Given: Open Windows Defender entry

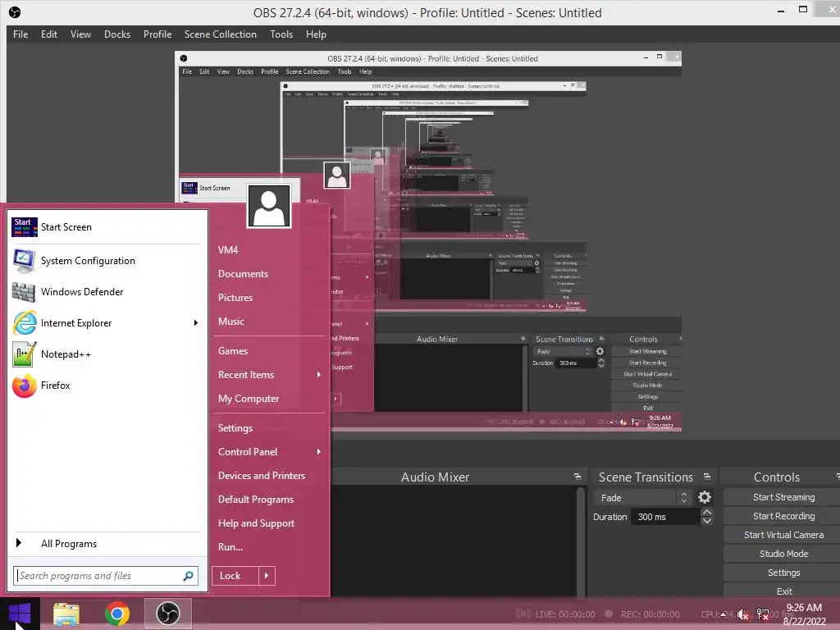Looking at the screenshot, I should click(x=106, y=292).
